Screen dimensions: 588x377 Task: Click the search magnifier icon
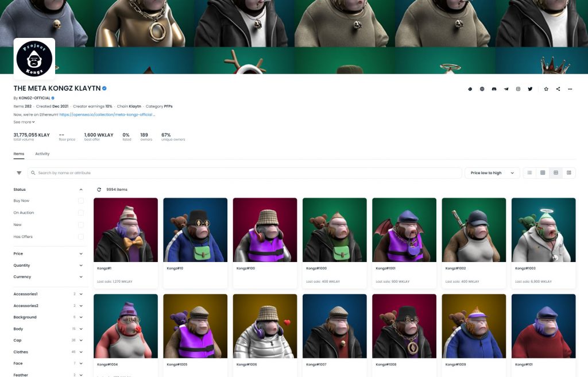(33, 173)
